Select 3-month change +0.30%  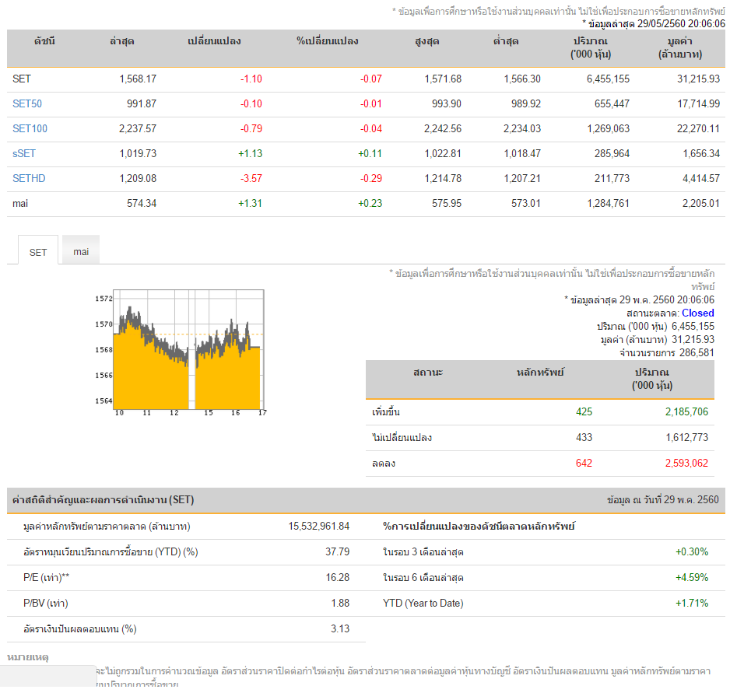pyautogui.click(x=692, y=552)
